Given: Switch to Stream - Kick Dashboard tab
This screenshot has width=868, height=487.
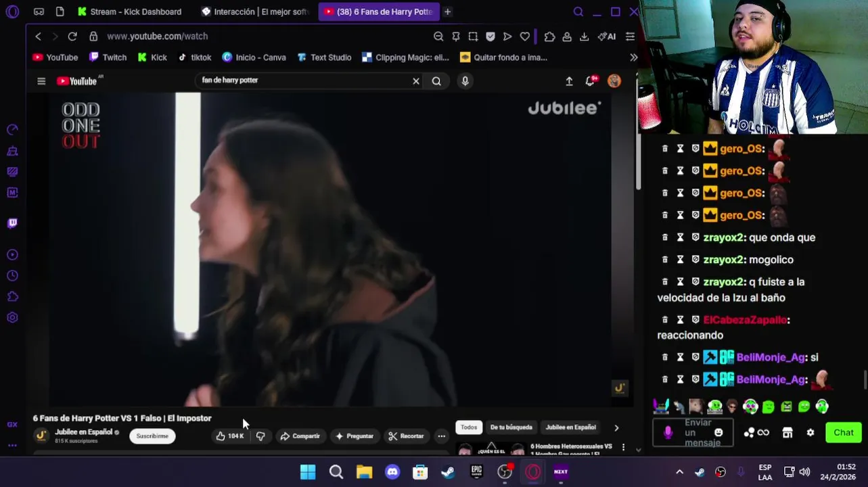Looking at the screenshot, I should pyautogui.click(x=130, y=11).
